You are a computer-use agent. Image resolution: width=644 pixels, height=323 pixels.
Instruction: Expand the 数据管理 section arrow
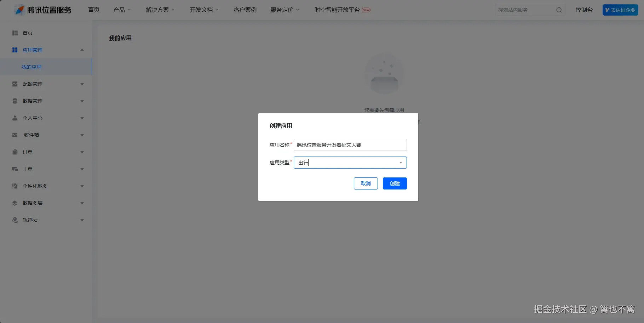pyautogui.click(x=82, y=101)
